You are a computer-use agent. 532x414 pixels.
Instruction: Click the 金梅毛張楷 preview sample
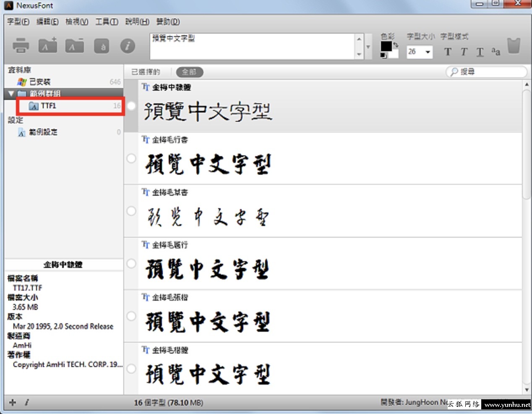[208, 322]
